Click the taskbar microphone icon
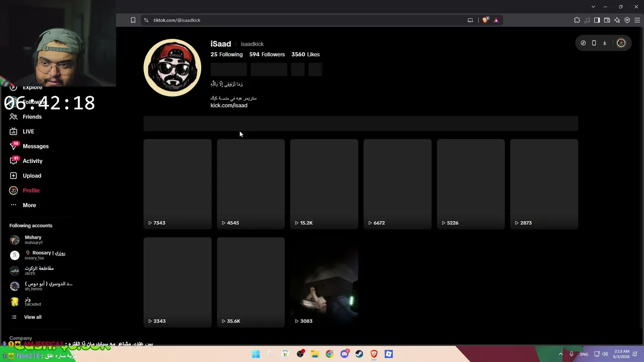644x362 pixels. [572, 354]
